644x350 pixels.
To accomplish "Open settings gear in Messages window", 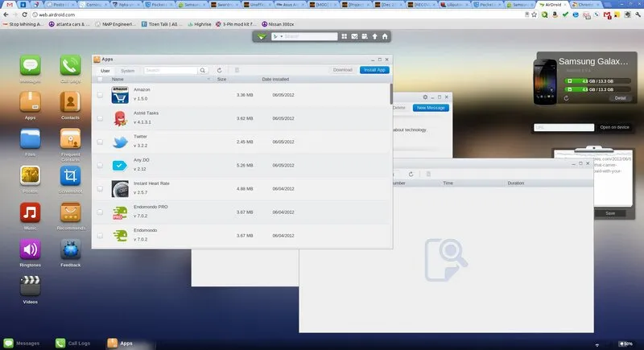I will pos(425,97).
